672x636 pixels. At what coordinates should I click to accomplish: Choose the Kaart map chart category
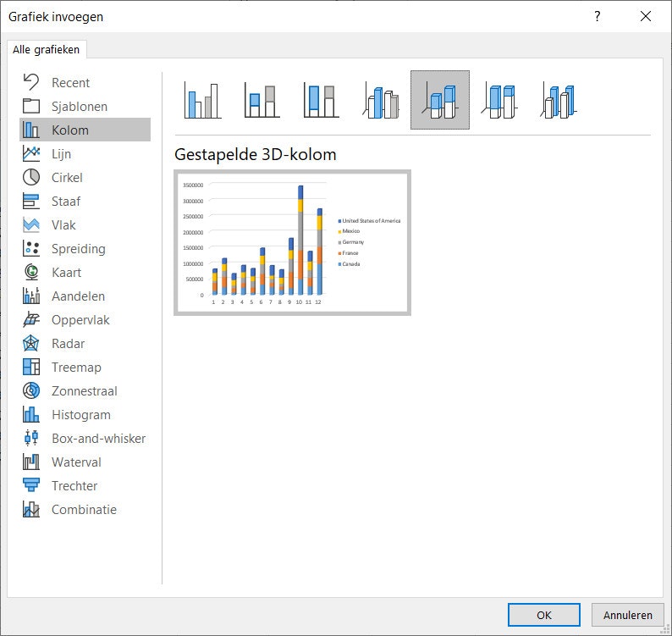pyautogui.click(x=85, y=272)
